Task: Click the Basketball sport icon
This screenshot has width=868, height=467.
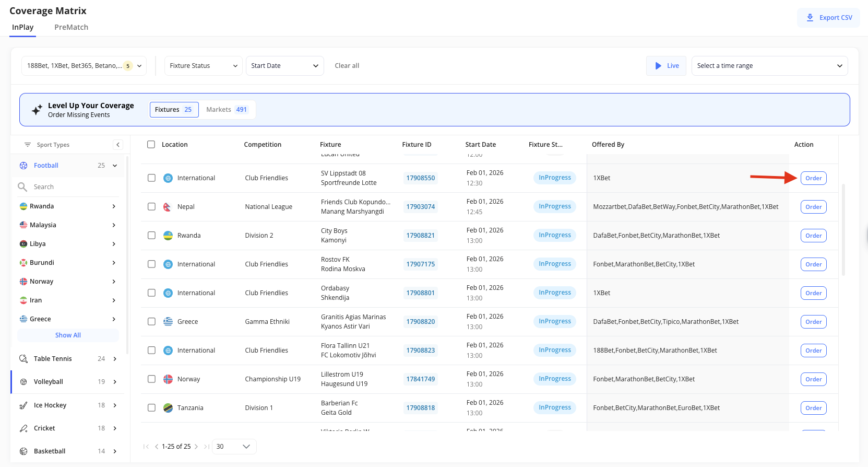Action: pyautogui.click(x=23, y=451)
